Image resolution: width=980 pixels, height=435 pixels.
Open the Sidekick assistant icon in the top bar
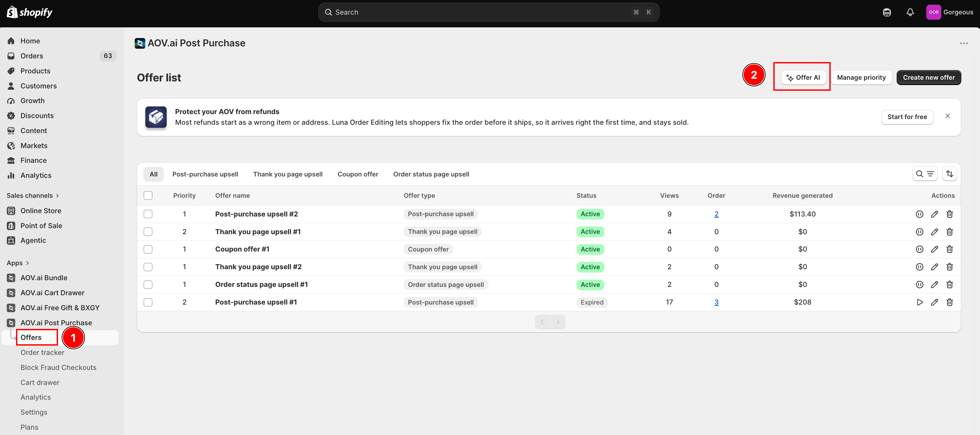pos(887,12)
